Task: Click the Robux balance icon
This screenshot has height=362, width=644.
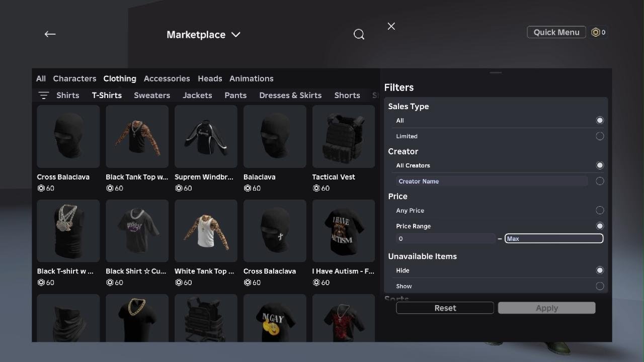Action: 596,32
